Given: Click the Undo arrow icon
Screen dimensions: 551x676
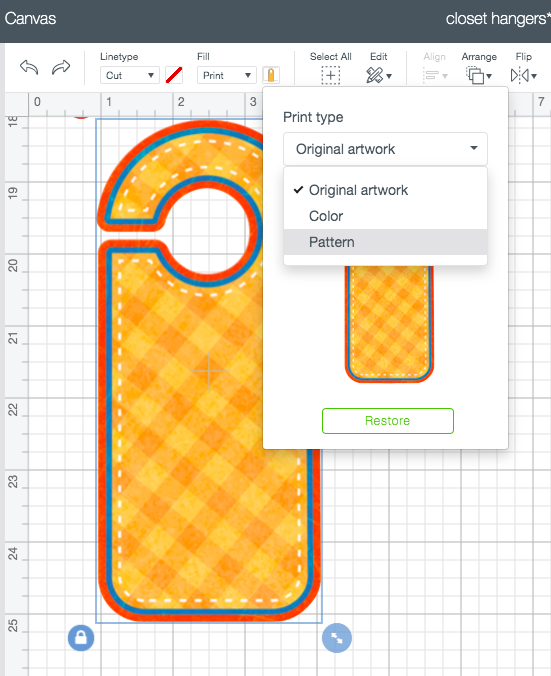Looking at the screenshot, I should 29,67.
